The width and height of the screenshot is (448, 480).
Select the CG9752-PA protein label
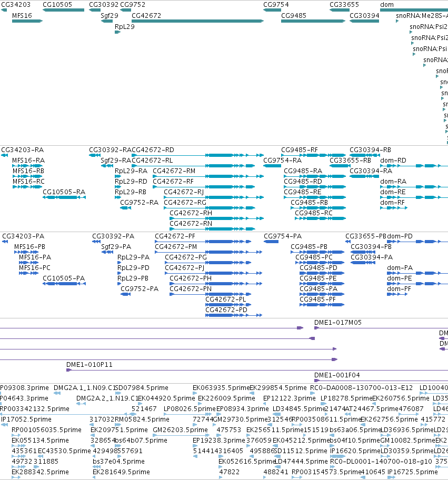pos(140,289)
